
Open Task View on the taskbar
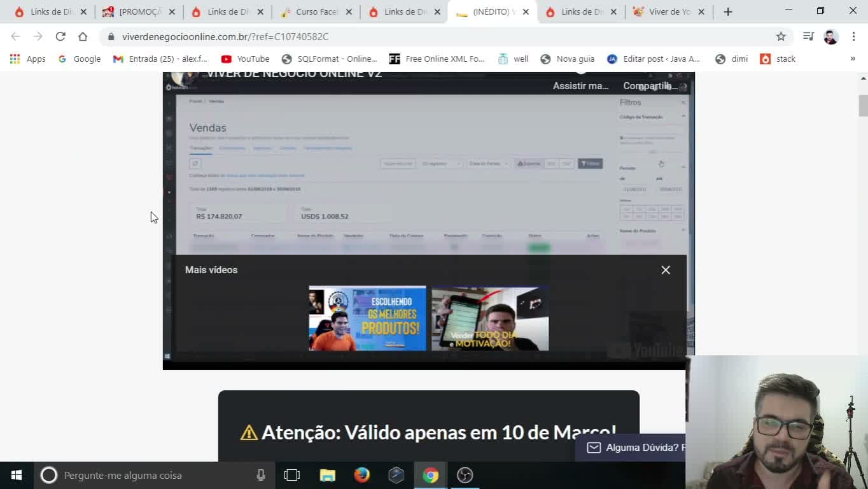(x=291, y=475)
